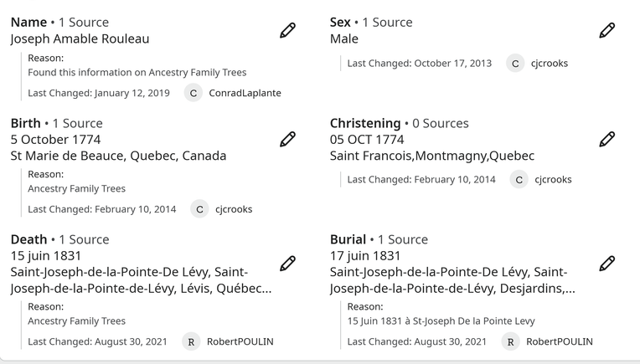Click RobertPOULIN's avatar under Burial
This screenshot has height=364, width=640.
point(511,341)
